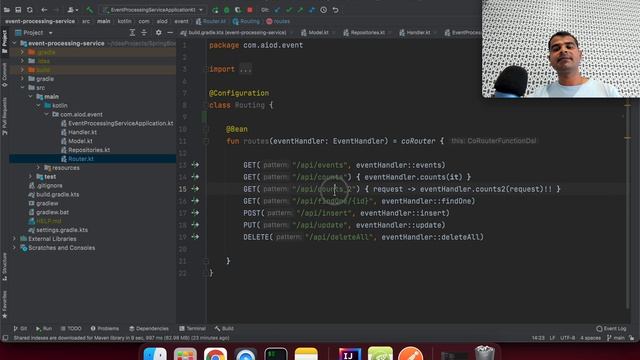Open the TODO tool window button

pyautogui.click(x=71, y=329)
